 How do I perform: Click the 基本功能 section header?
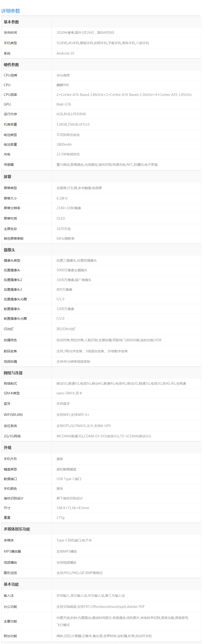pos(11,584)
